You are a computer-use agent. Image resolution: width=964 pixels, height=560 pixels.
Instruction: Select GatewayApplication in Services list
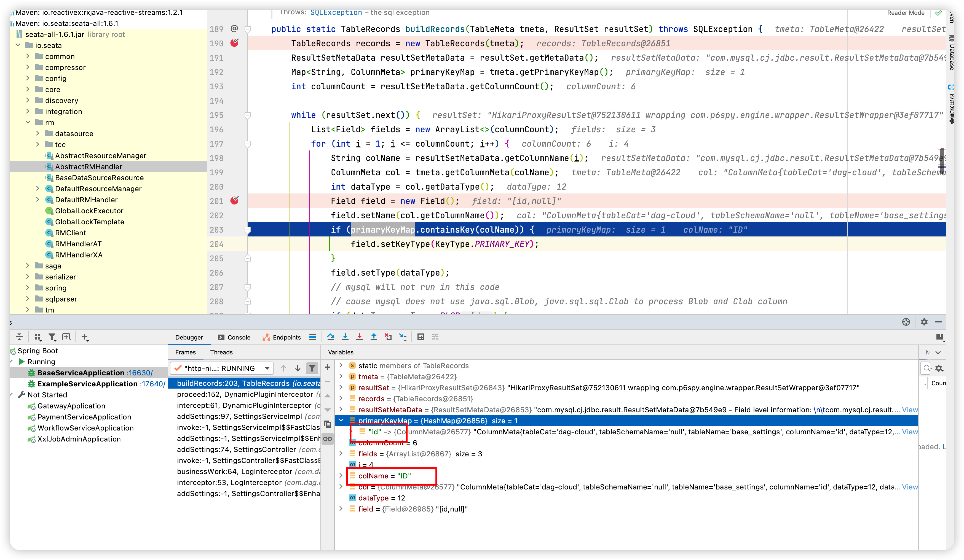(x=71, y=406)
